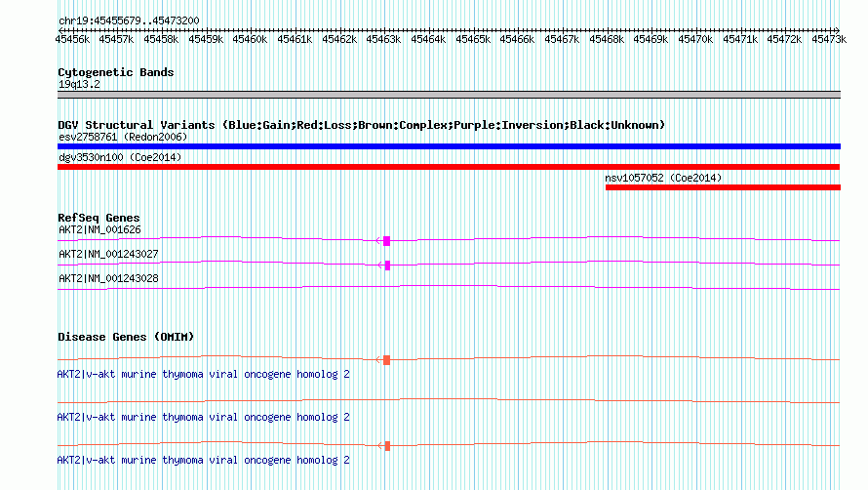Open the topmost AKT2|v-akt murine thymoma link
Viewport: 868px width, 490px height.
[x=203, y=375]
